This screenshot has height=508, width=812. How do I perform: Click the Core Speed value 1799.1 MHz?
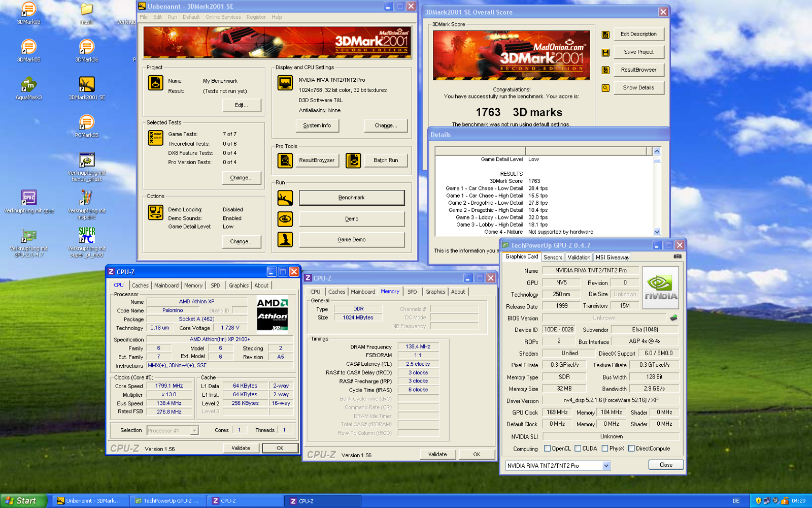click(169, 386)
